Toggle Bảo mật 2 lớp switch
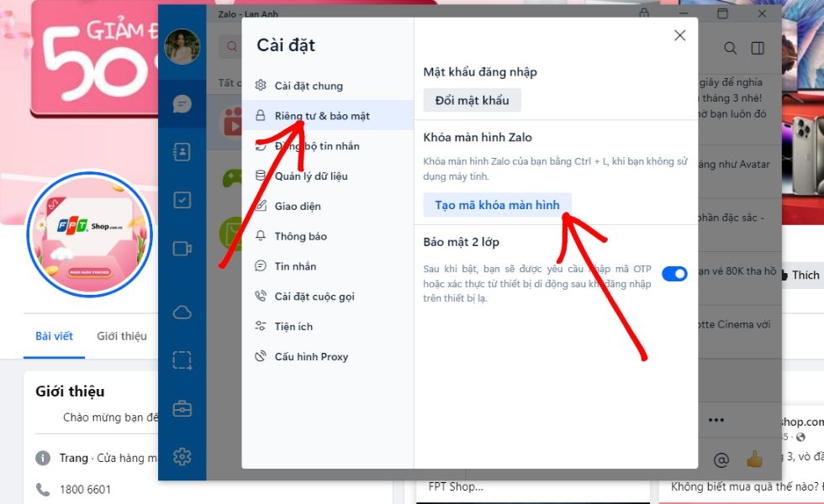The height and width of the screenshot is (504, 824). tap(674, 274)
